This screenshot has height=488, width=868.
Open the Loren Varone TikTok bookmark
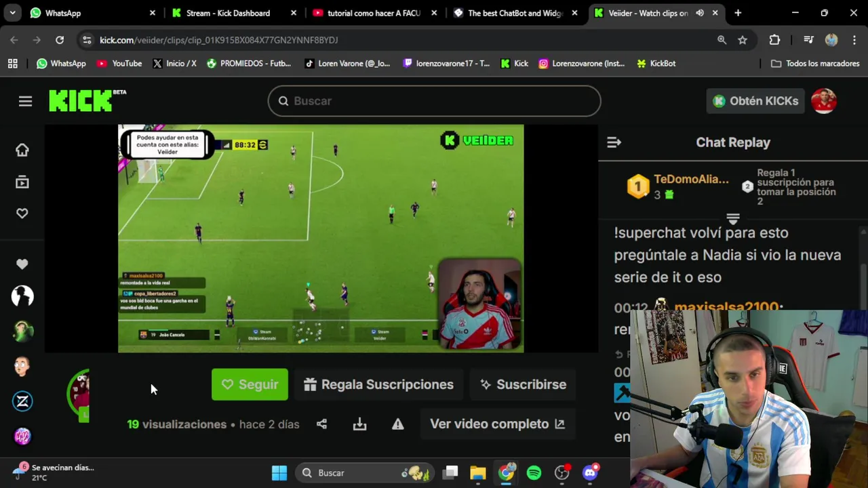point(347,63)
